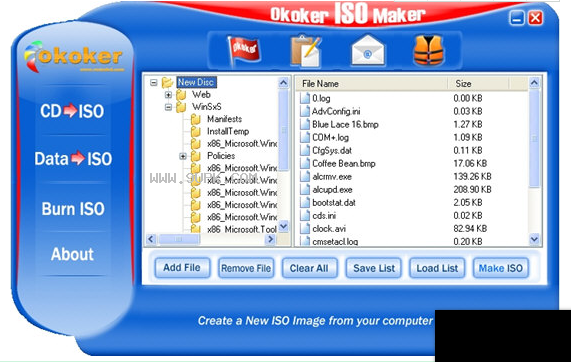Click the Add File button
The height and width of the screenshot is (362, 571).
click(x=182, y=268)
